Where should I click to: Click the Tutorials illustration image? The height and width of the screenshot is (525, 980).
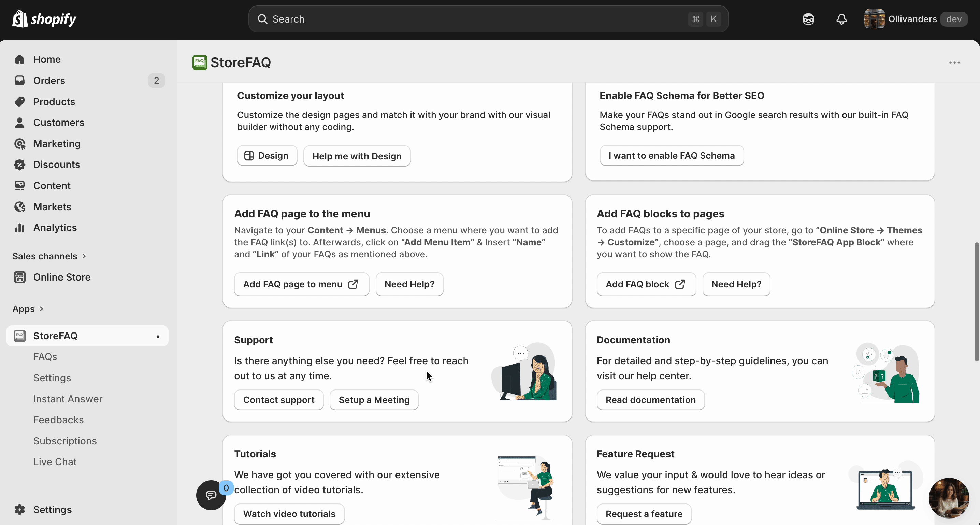(x=525, y=488)
